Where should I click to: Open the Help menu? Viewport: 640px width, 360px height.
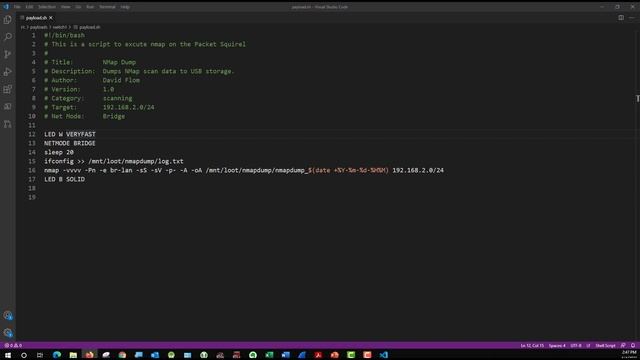(125, 7)
